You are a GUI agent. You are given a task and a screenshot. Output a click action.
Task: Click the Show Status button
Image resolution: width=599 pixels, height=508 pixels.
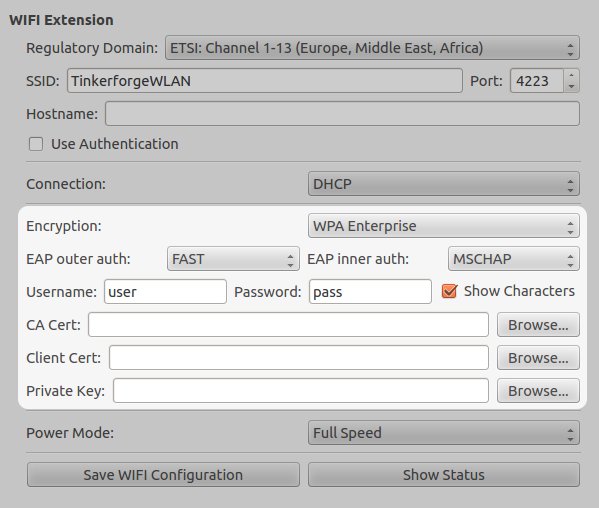(x=444, y=475)
